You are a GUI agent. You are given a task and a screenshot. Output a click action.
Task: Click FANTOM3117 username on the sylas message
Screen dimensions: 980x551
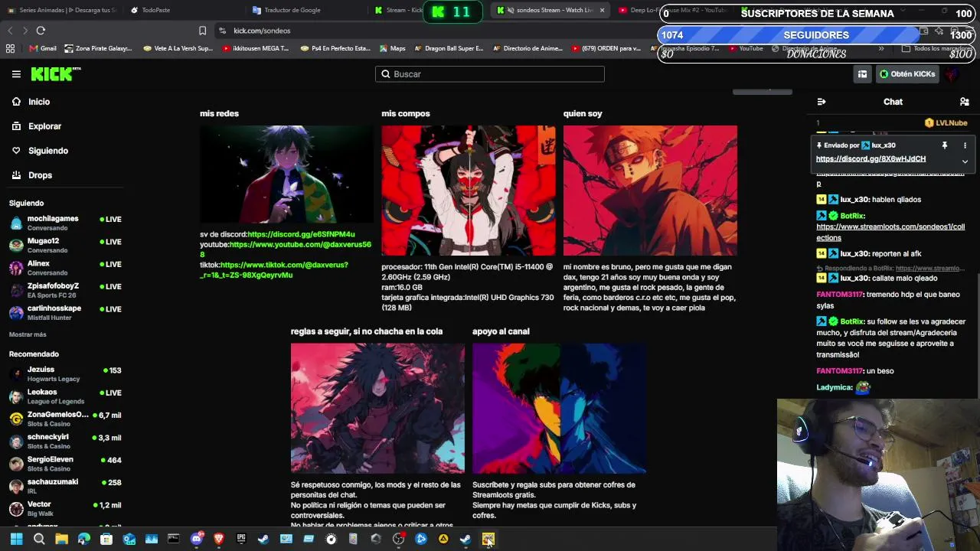[839, 295]
